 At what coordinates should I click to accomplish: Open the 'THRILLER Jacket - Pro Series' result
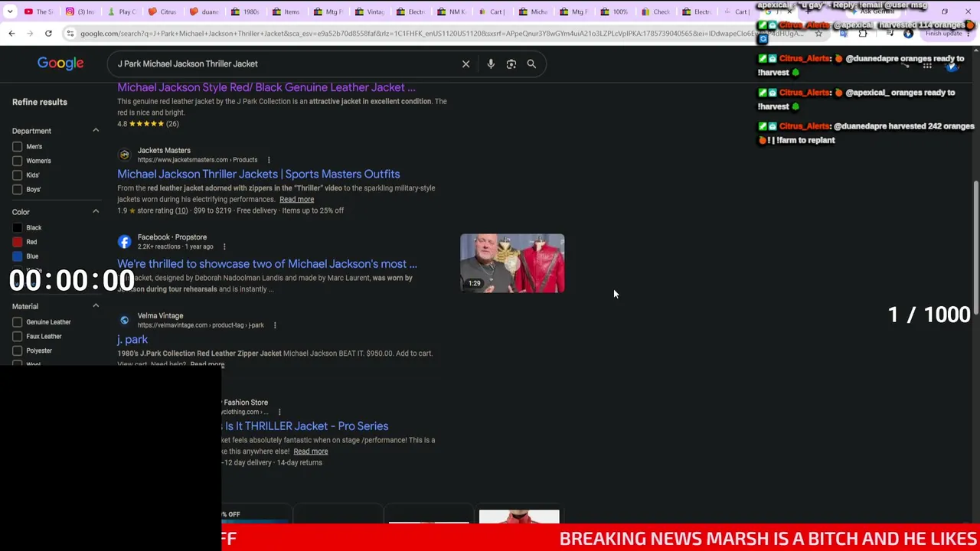pos(305,426)
